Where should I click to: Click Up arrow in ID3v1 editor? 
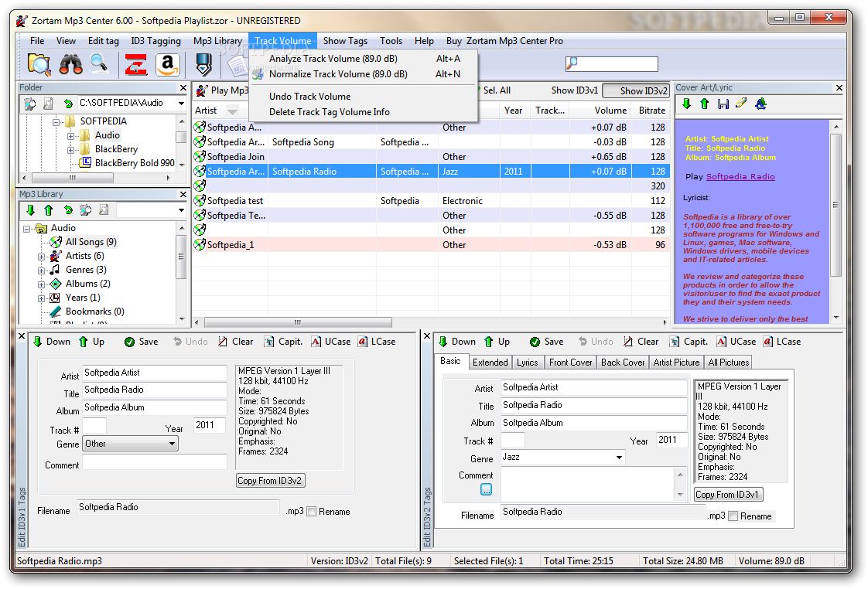[x=91, y=342]
